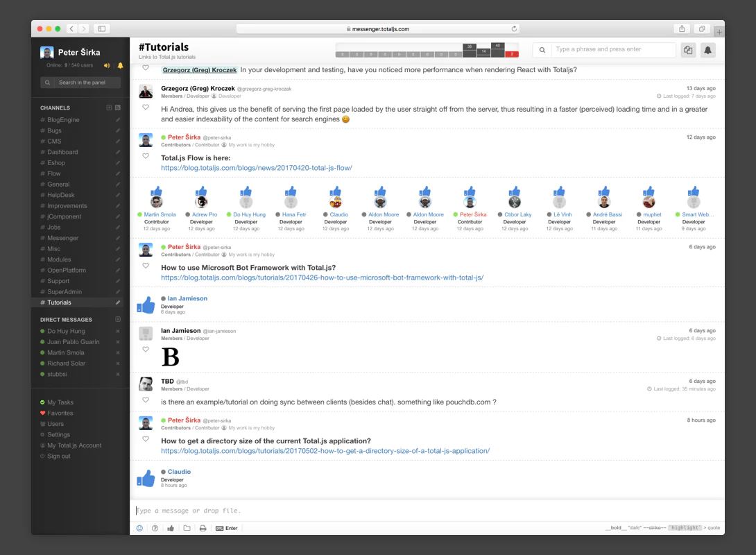Open the Messenger channel
This screenshot has width=756, height=555.
[x=62, y=238]
